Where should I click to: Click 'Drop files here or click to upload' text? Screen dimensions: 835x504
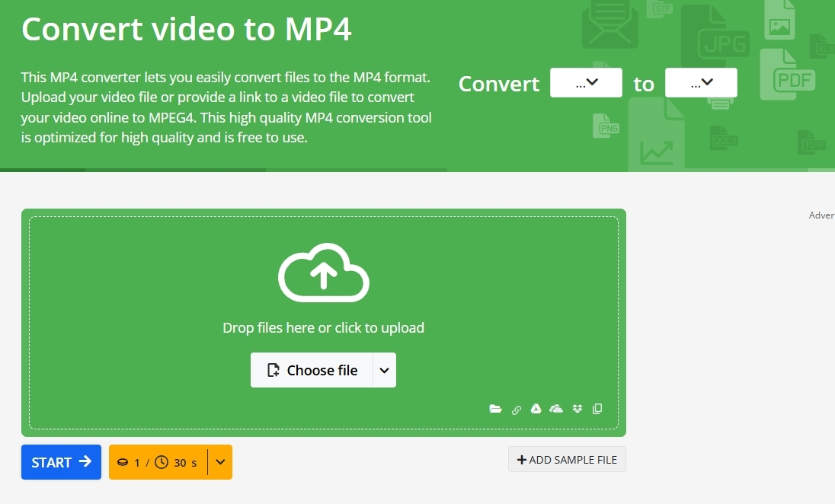pyautogui.click(x=323, y=328)
